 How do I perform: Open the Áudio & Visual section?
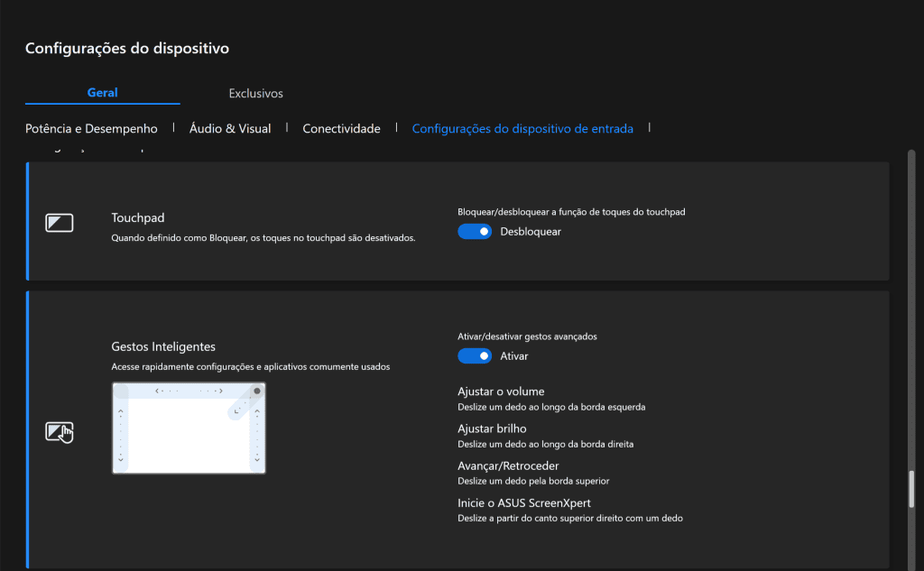pos(230,128)
